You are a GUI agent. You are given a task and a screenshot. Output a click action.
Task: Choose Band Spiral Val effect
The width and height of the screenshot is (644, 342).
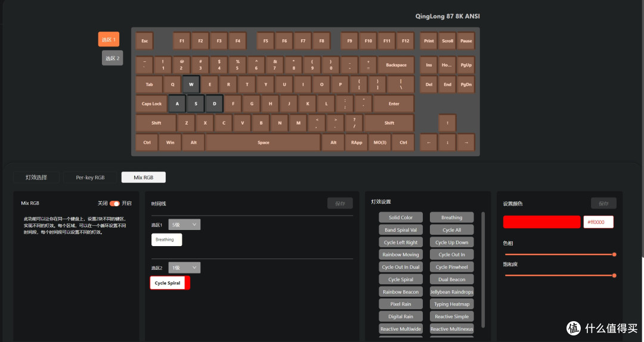(401, 230)
